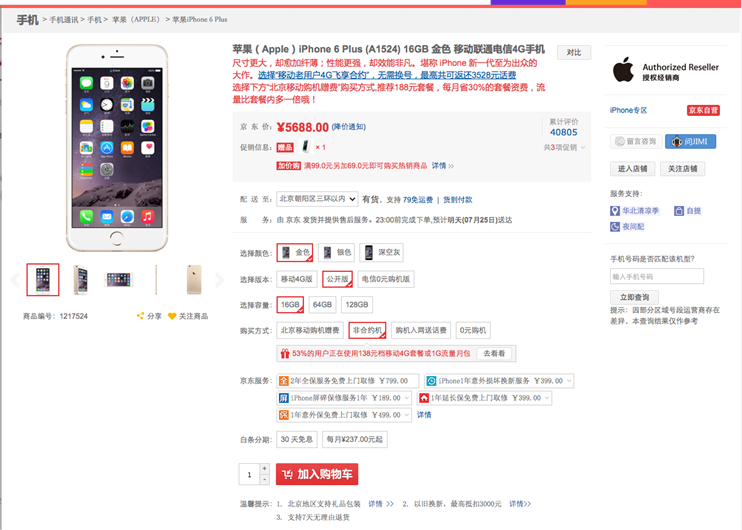Open the iPhone屏碎保修服务1年 ¥189.00 dropdown

click(344, 398)
